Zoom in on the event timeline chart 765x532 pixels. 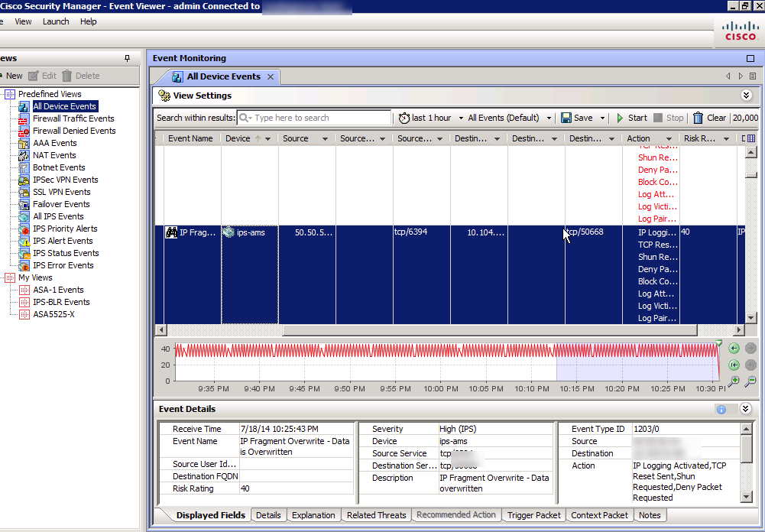tap(734, 380)
